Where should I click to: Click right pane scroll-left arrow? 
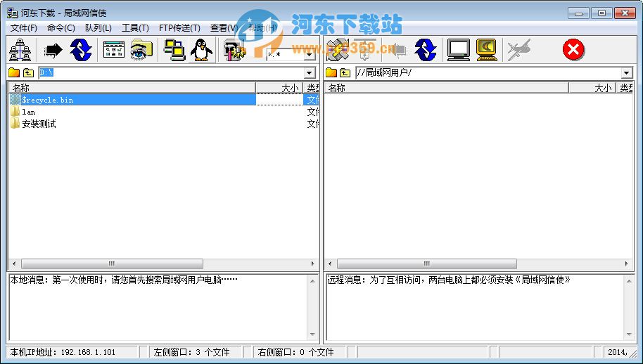point(330,264)
